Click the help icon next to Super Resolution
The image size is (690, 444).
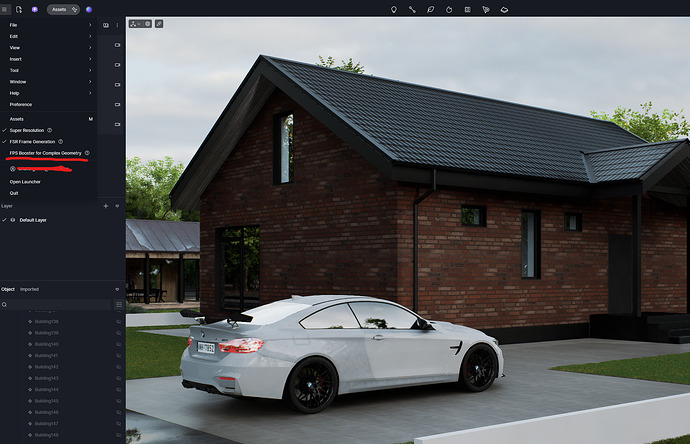(51, 130)
